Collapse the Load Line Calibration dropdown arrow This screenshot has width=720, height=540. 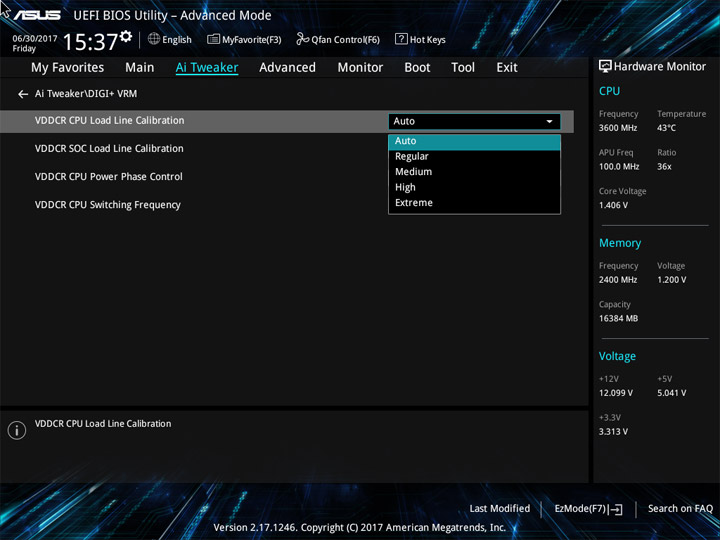[549, 122]
